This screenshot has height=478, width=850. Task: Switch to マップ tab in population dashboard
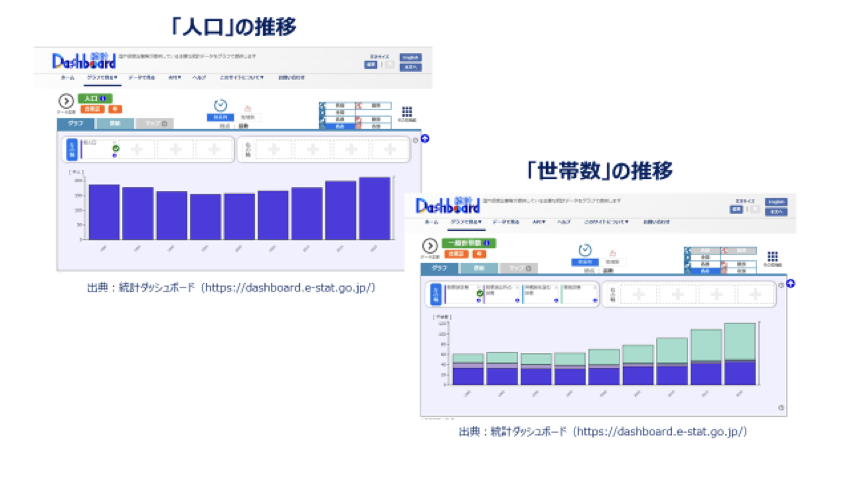153,124
